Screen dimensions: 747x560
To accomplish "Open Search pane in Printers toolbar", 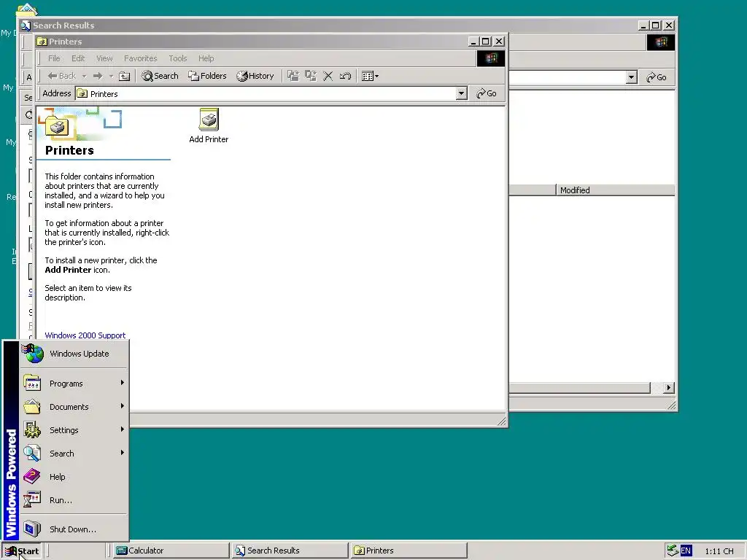I will 160,76.
